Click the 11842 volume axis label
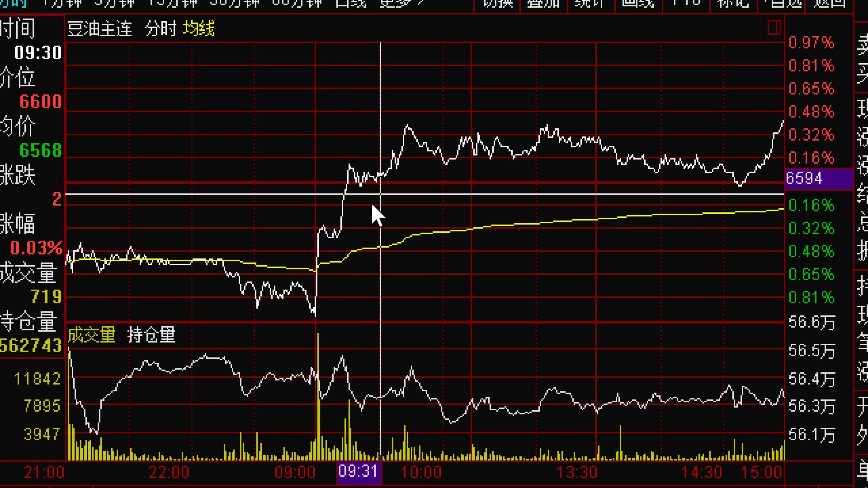 37,379
